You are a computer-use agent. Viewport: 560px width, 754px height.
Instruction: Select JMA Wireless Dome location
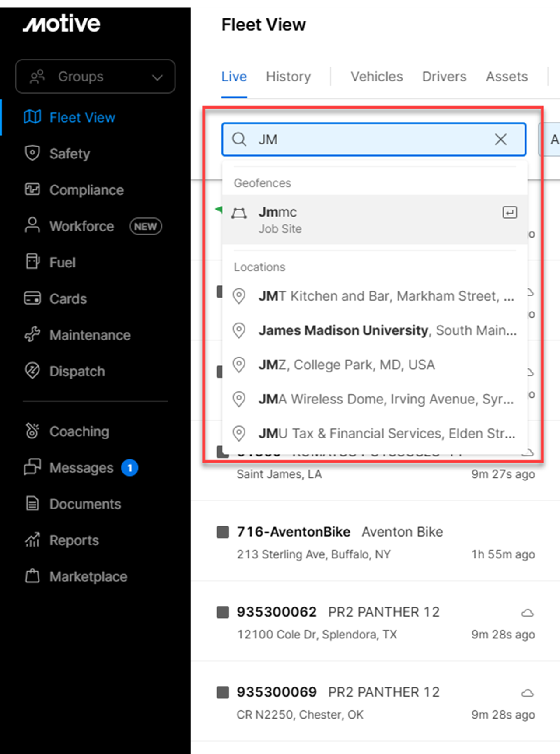[x=375, y=399]
